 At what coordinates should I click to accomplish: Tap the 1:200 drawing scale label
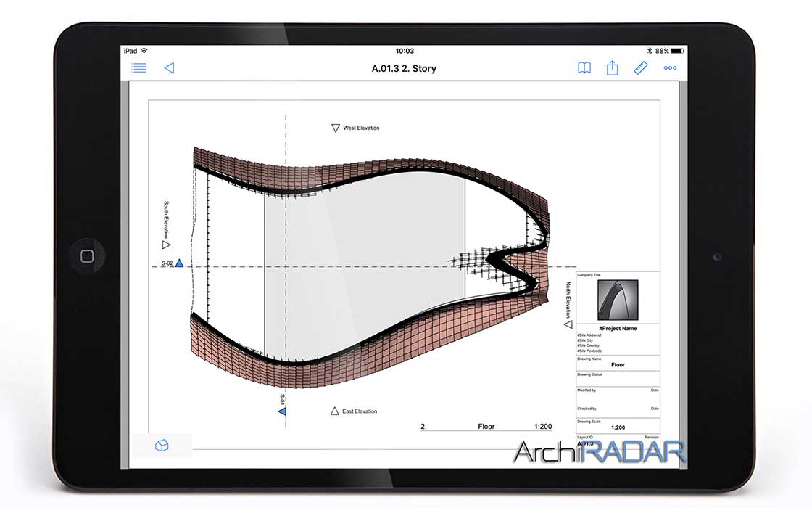(x=618, y=427)
